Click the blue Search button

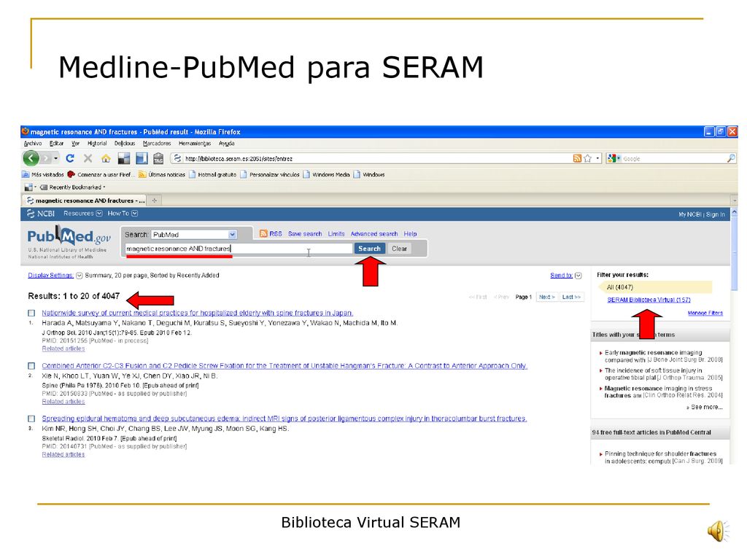click(369, 249)
